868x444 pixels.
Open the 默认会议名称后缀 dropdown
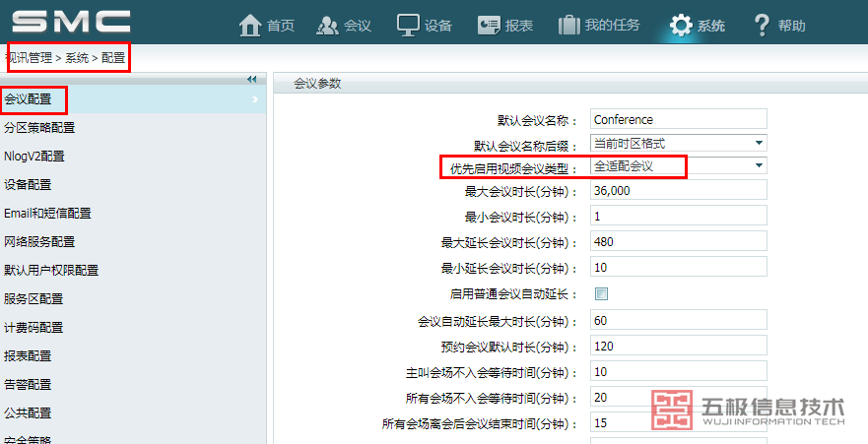tap(679, 143)
